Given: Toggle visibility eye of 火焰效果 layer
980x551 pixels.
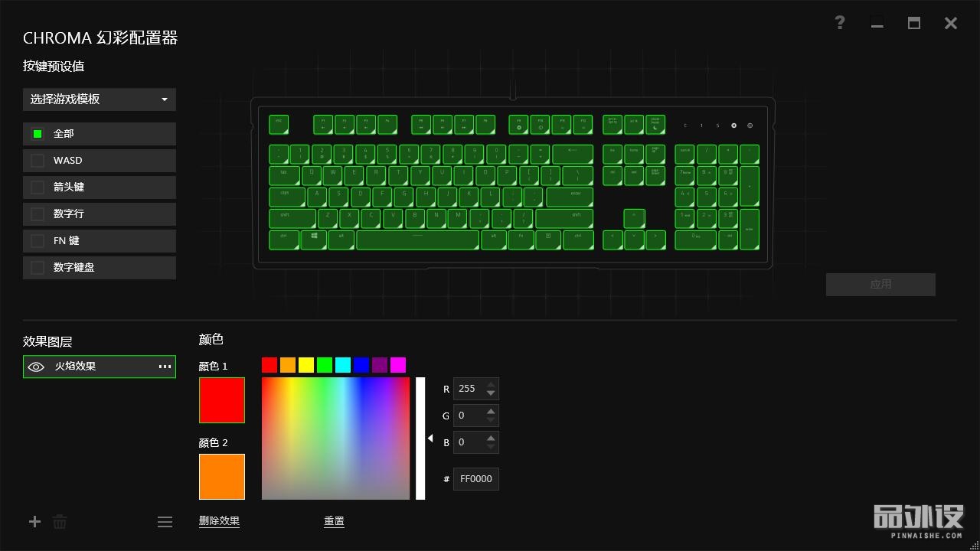Looking at the screenshot, I should point(36,367).
